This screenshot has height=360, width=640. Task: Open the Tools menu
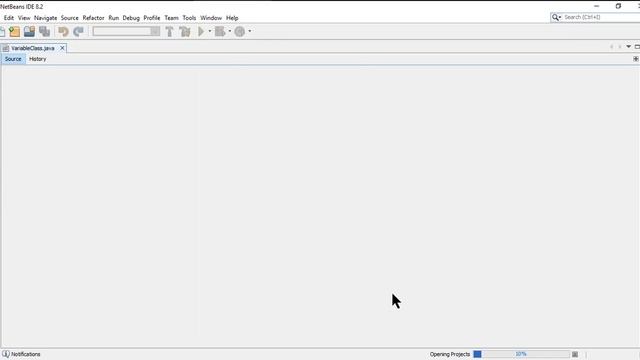click(x=189, y=18)
